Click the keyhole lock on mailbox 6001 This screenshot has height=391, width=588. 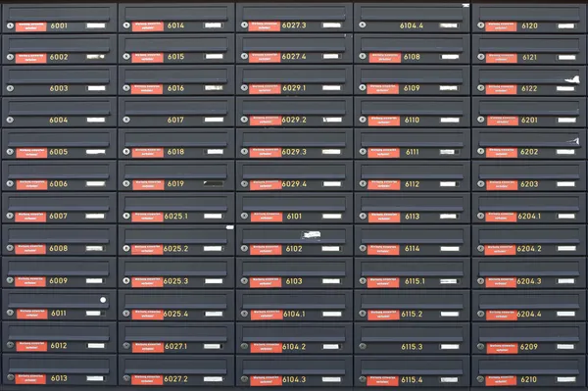coord(10,25)
